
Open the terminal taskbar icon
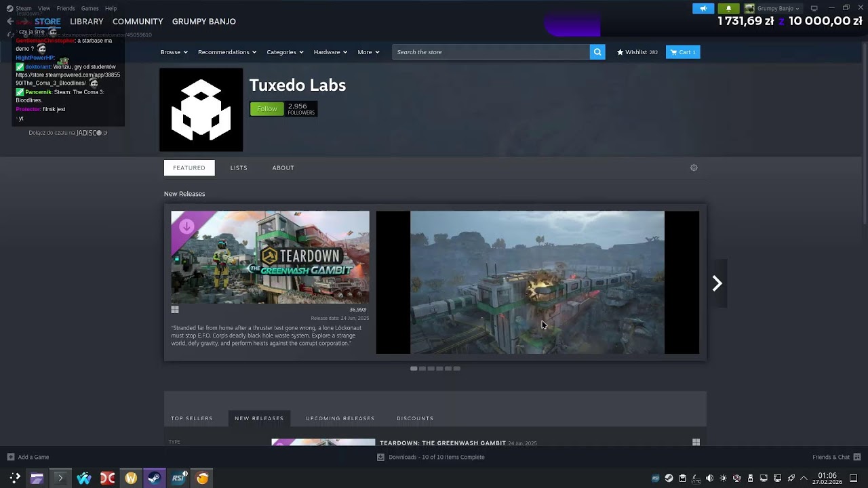click(x=60, y=478)
